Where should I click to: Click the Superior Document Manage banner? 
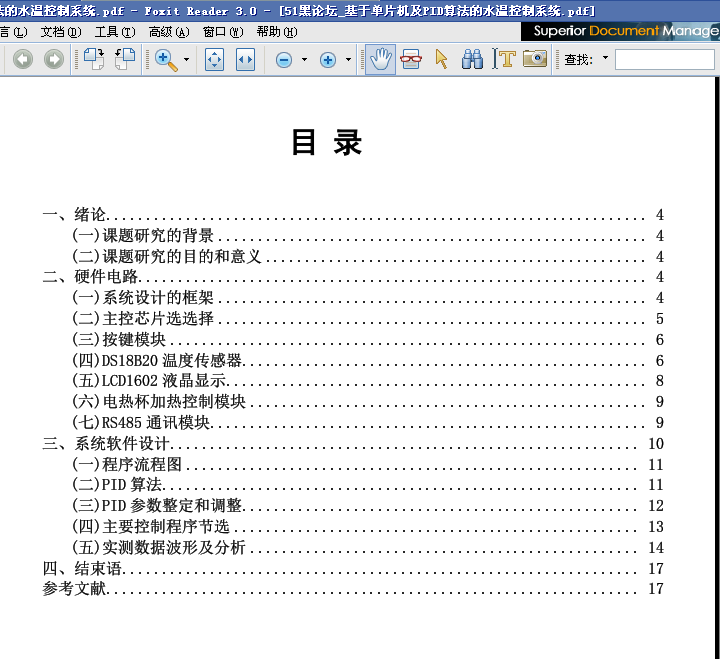(620, 31)
